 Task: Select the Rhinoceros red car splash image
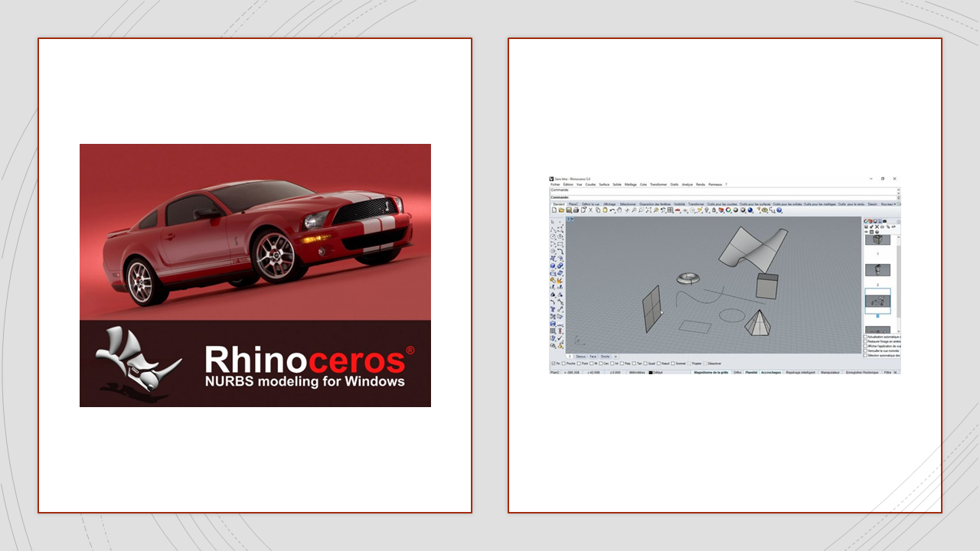(x=255, y=275)
